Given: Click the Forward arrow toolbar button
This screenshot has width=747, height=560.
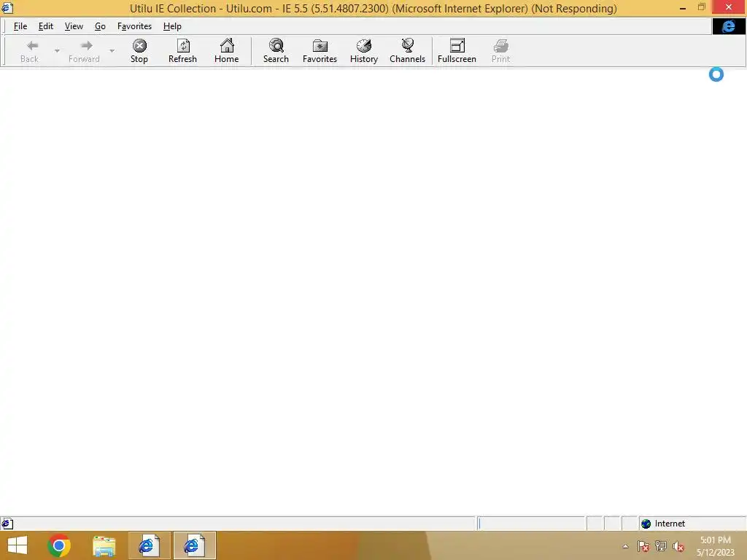Looking at the screenshot, I should [85, 51].
